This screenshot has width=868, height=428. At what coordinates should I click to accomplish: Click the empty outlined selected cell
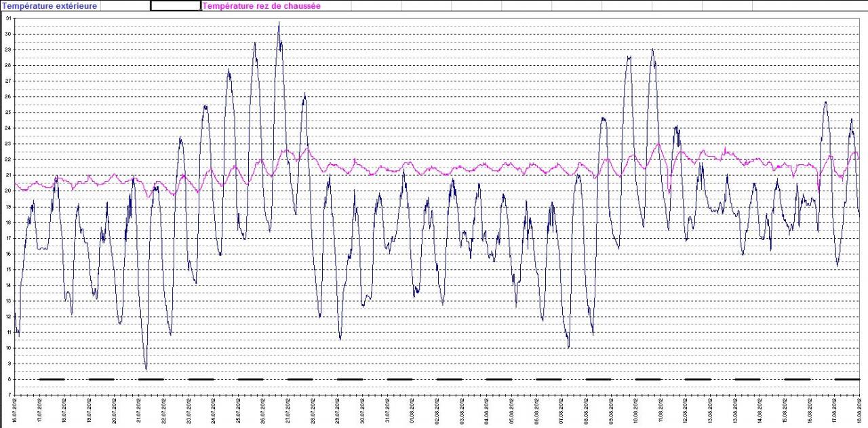tap(176, 5)
